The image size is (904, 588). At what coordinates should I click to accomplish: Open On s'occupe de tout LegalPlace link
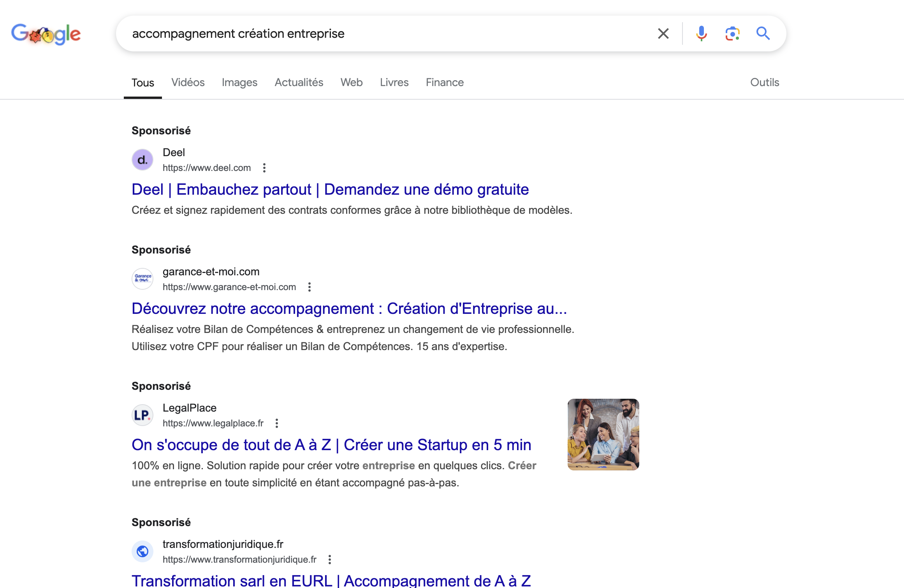pos(331,445)
